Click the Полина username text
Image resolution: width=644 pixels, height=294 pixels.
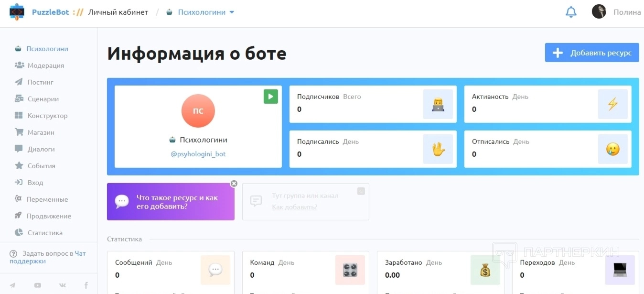click(x=627, y=12)
